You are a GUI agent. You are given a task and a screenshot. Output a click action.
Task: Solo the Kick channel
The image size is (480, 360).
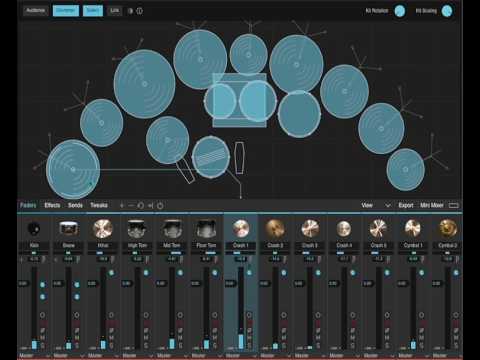[43, 345]
